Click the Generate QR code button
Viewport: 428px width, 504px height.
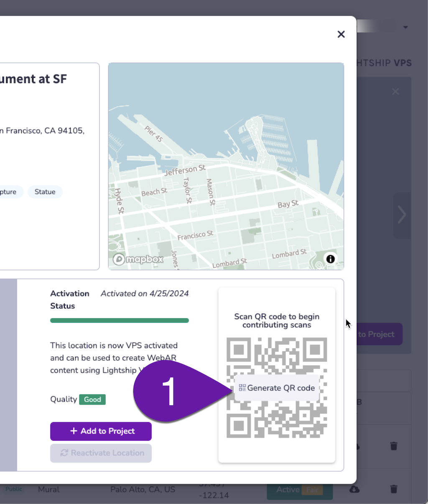click(x=277, y=388)
